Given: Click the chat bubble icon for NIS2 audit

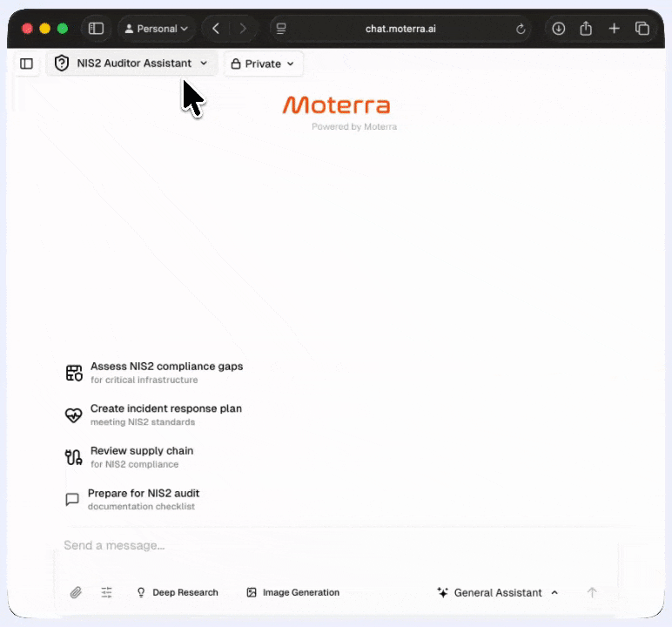Looking at the screenshot, I should [x=72, y=500].
